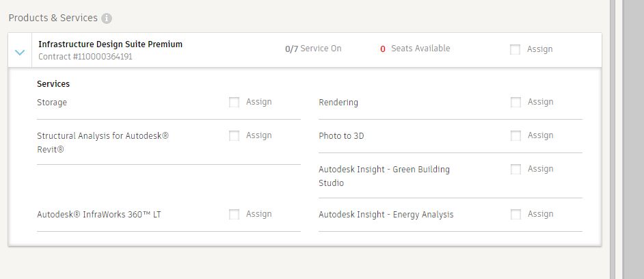Screen dimensions: 644x279
Task: Click the Infrastructure Design Suite Premium title
Action: coord(111,44)
